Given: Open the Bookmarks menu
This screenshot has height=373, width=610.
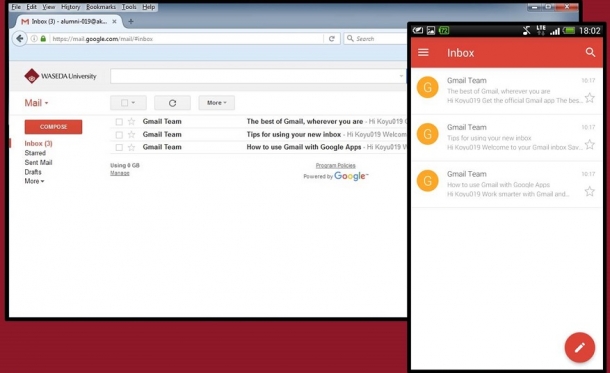Looking at the screenshot, I should 101,7.
